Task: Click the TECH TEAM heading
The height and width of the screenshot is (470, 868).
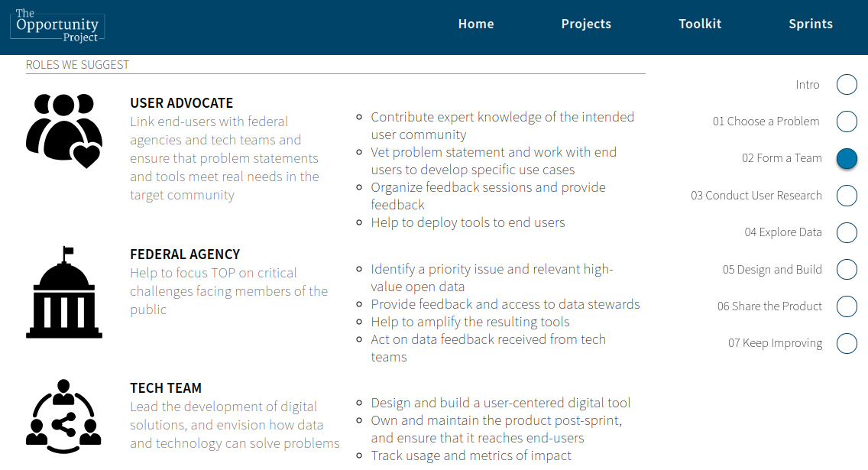Action: (166, 388)
